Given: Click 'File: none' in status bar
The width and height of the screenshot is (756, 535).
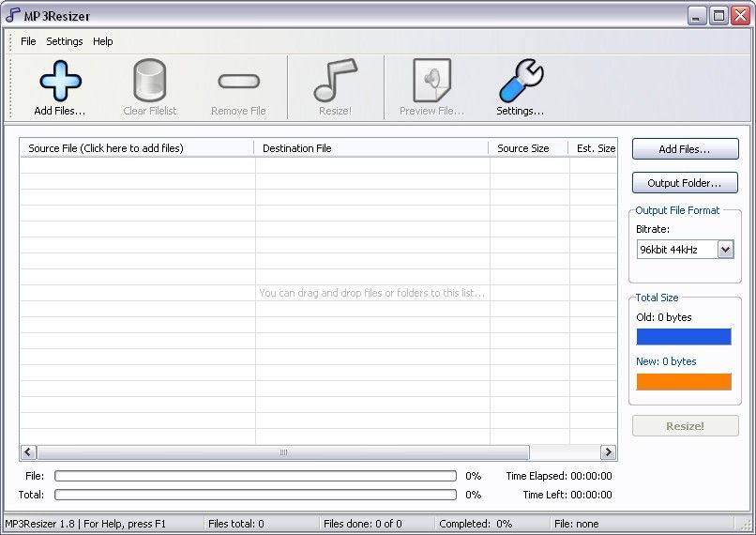Looking at the screenshot, I should (577, 524).
